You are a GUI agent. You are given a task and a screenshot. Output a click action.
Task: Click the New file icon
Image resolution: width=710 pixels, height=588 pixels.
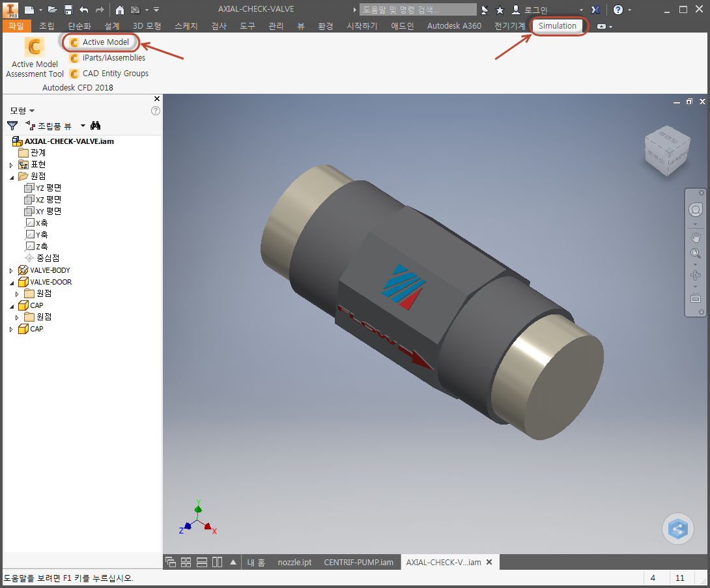tap(29, 10)
